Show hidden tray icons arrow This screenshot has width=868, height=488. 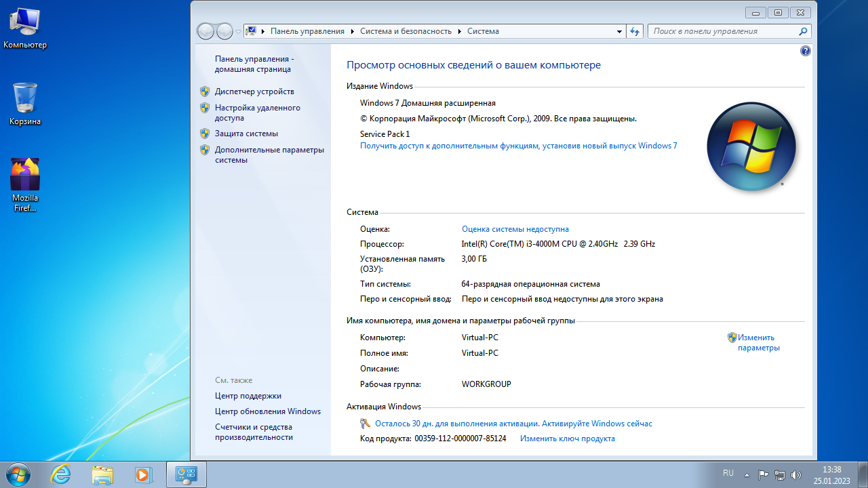coord(747,475)
